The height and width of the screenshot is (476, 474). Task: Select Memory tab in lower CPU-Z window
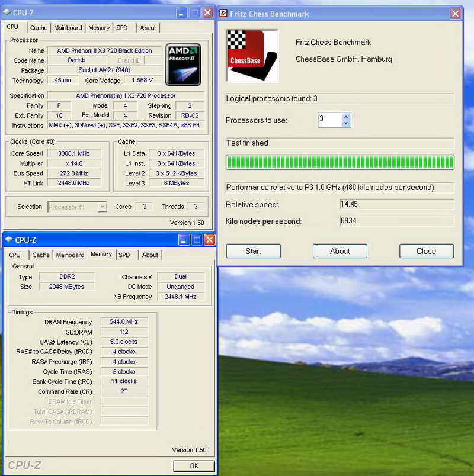coord(101,254)
